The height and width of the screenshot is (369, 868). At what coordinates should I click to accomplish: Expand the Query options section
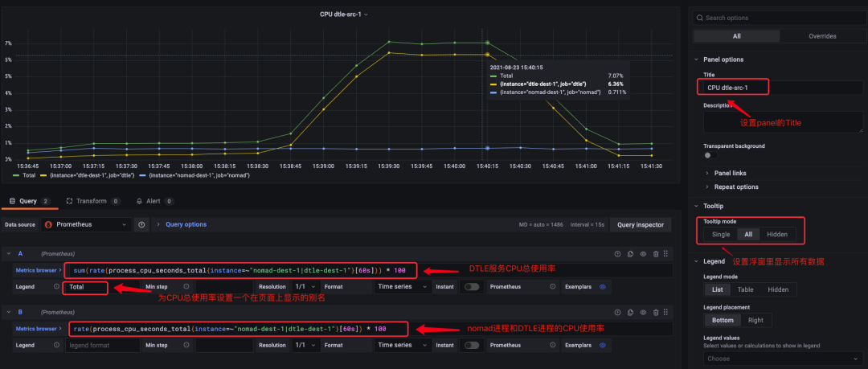tap(185, 225)
